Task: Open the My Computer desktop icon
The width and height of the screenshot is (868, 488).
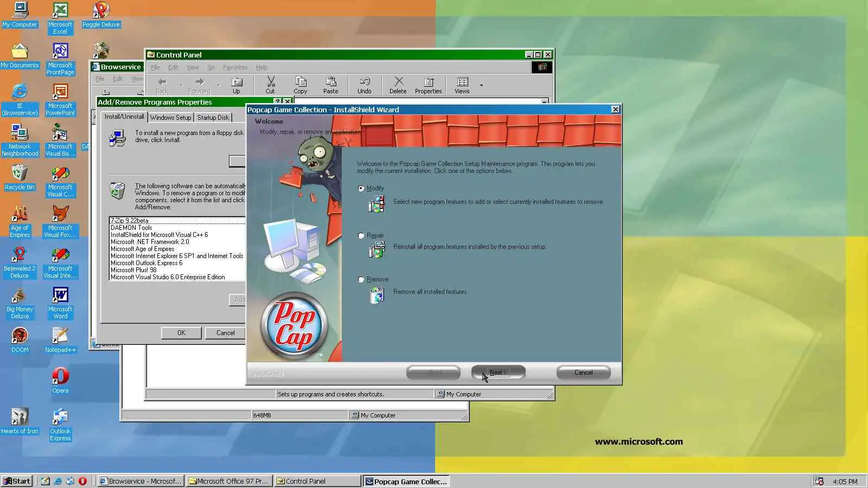Action: [x=20, y=15]
